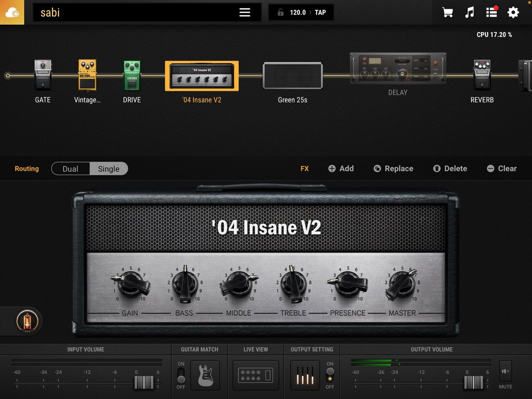Click the preset name sabi
The image size is (532, 399).
point(50,12)
